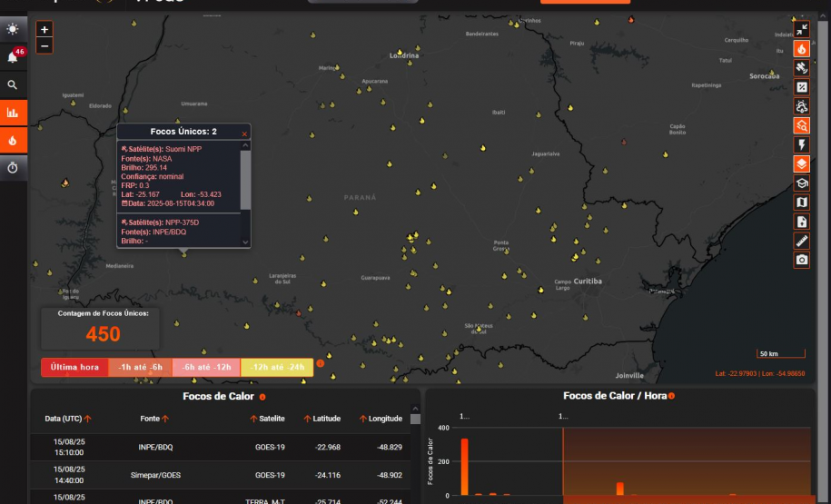Image resolution: width=831 pixels, height=504 pixels.
Task: Toggle the fire hotspots layer in map toolbar
Action: pos(802,49)
